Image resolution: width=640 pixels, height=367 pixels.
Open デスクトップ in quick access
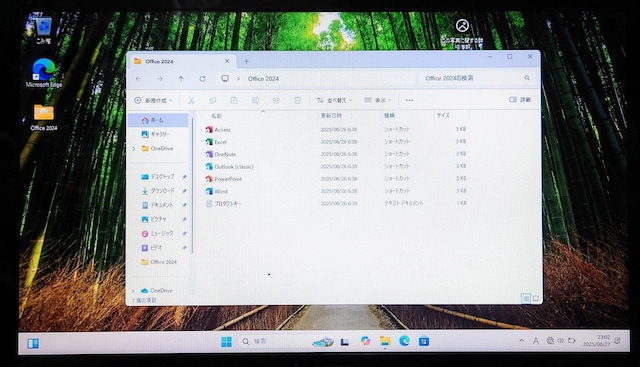click(x=158, y=177)
